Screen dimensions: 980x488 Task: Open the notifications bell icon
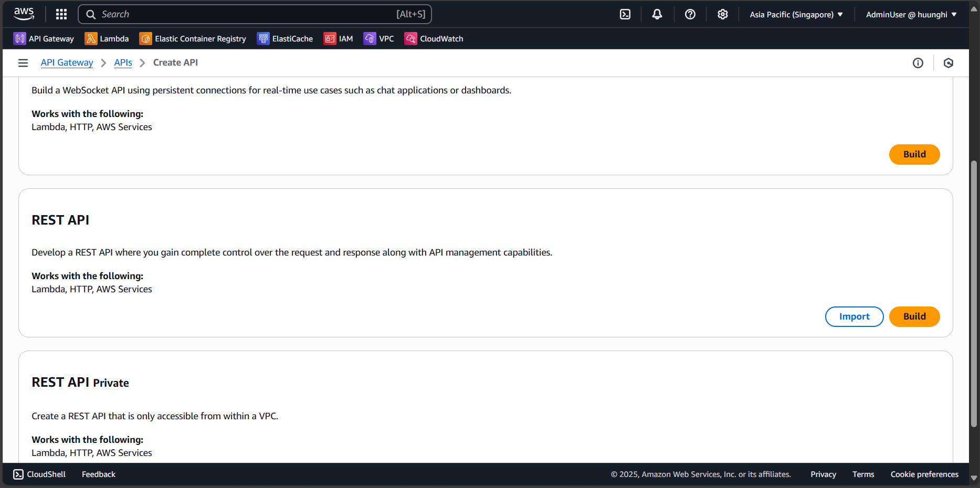(x=657, y=14)
